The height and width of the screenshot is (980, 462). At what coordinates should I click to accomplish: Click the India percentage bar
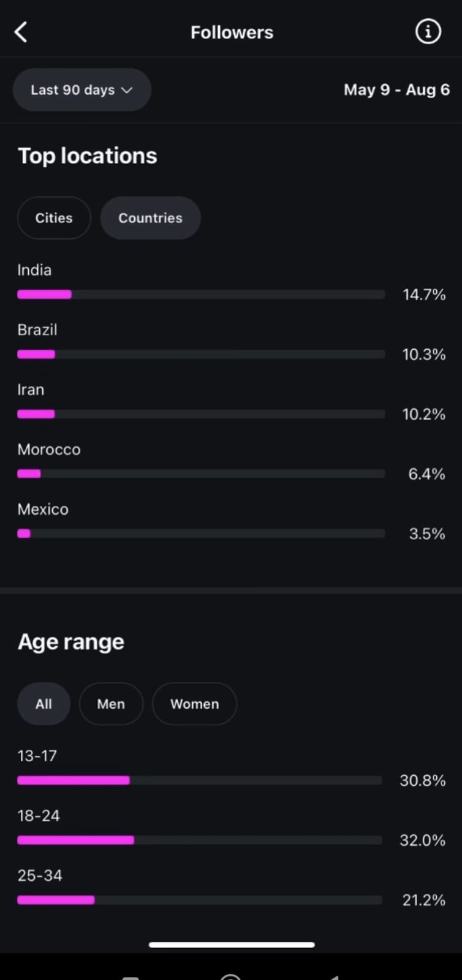point(200,295)
